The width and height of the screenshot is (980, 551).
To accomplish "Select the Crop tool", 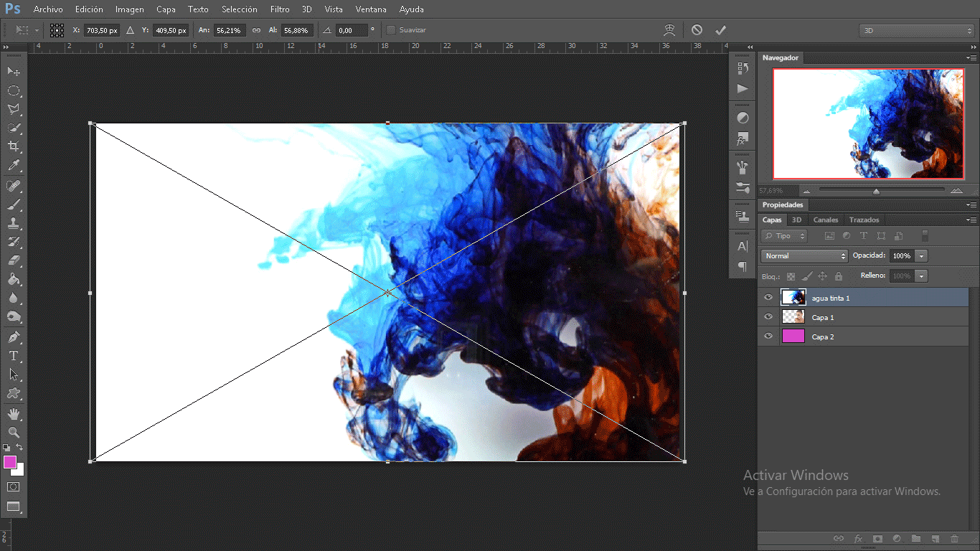I will [x=14, y=146].
